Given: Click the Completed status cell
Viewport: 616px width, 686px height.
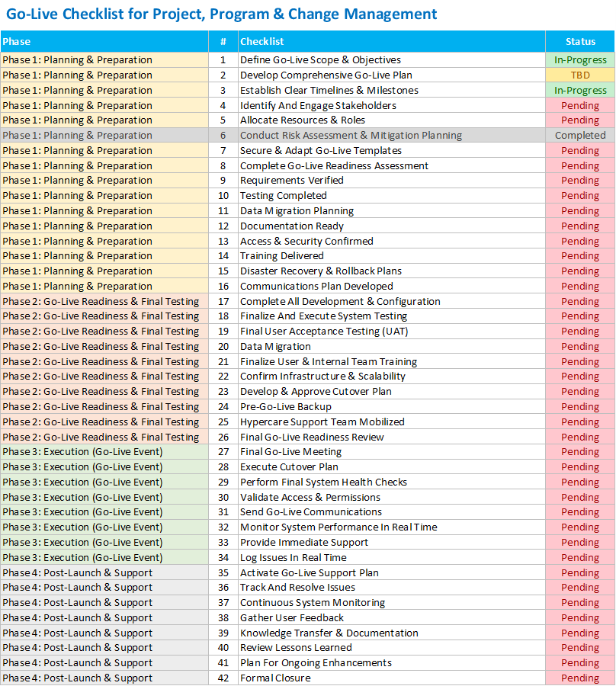Looking at the screenshot, I should pyautogui.click(x=580, y=136).
